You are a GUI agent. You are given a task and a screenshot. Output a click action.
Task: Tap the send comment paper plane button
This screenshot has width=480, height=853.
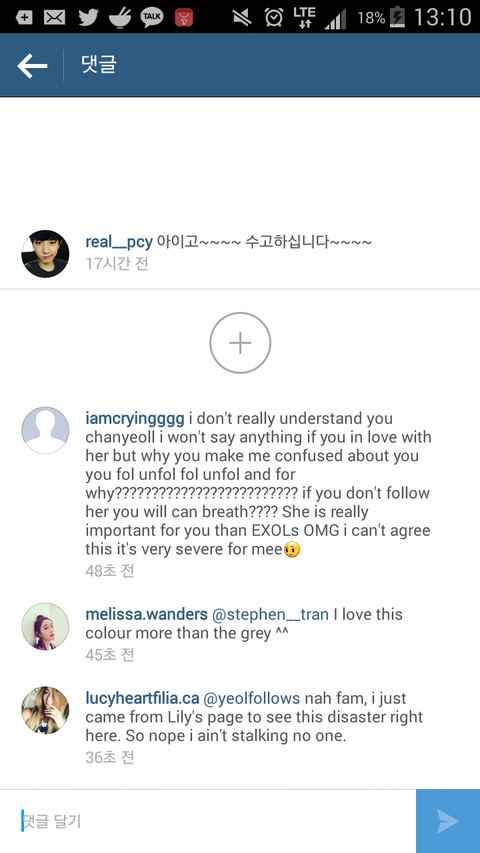click(448, 821)
